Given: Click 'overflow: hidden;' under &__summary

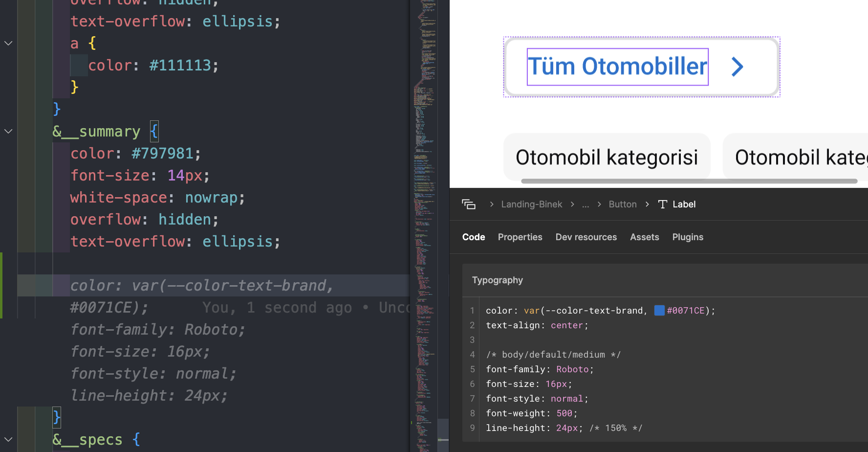Looking at the screenshot, I should point(144,220).
